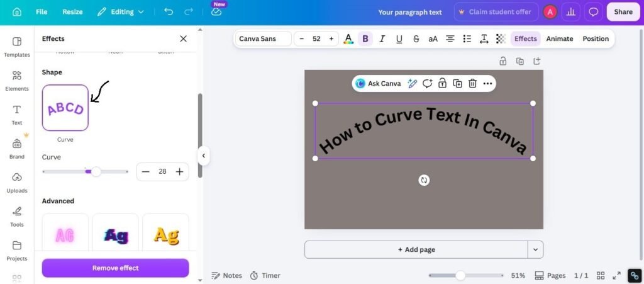The height and width of the screenshot is (284, 644).
Task: Open the Canva Sans font dropdown
Action: pyautogui.click(x=263, y=38)
